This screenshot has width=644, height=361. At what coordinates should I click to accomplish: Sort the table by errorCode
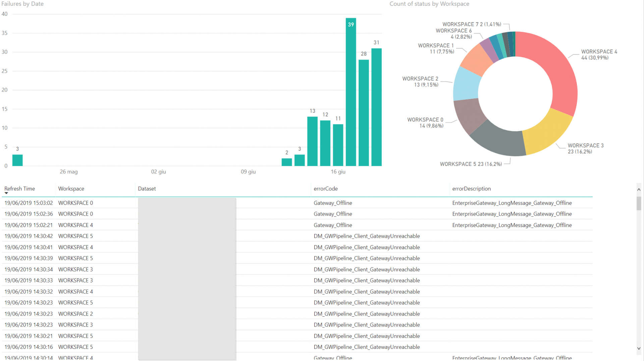(325, 188)
